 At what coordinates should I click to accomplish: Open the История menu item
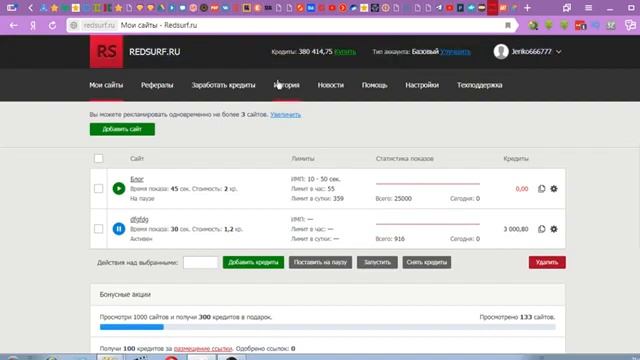click(x=287, y=85)
